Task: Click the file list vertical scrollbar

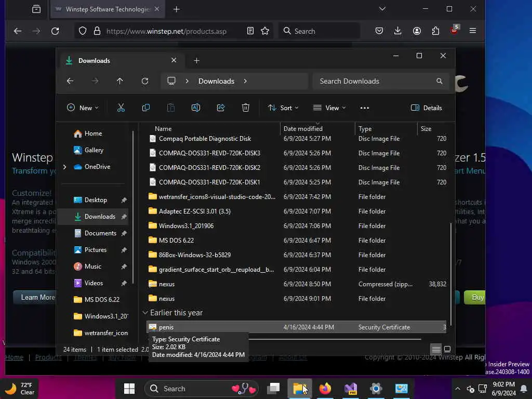Action: point(451,274)
